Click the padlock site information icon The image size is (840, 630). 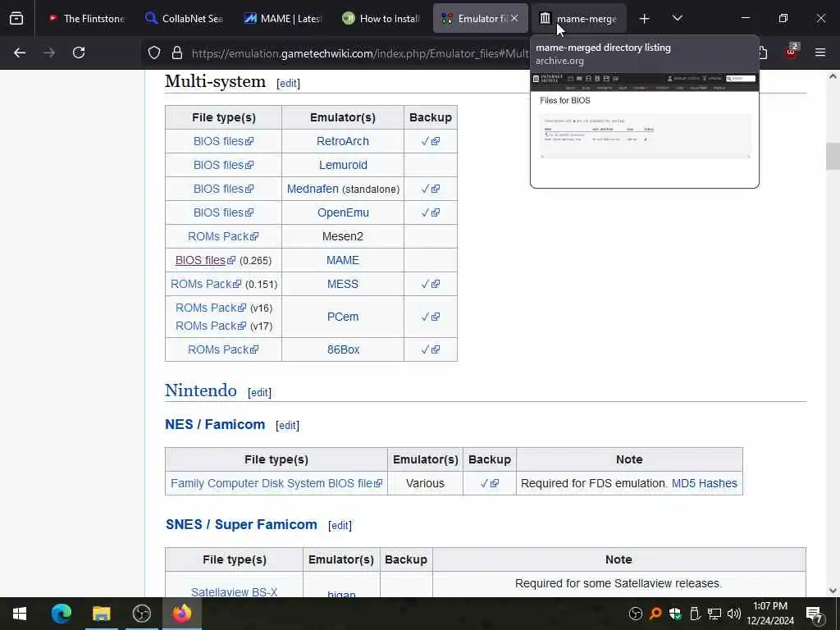click(177, 52)
